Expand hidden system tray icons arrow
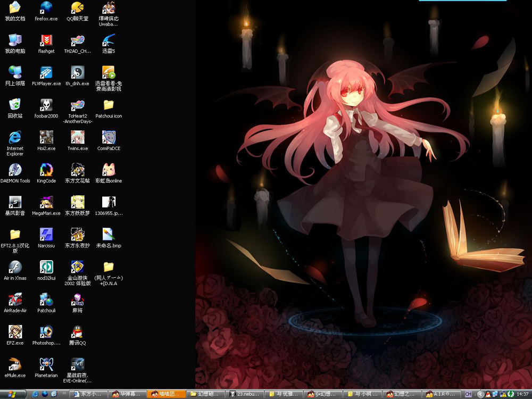Screen dimensions: 532x399 (480, 394)
